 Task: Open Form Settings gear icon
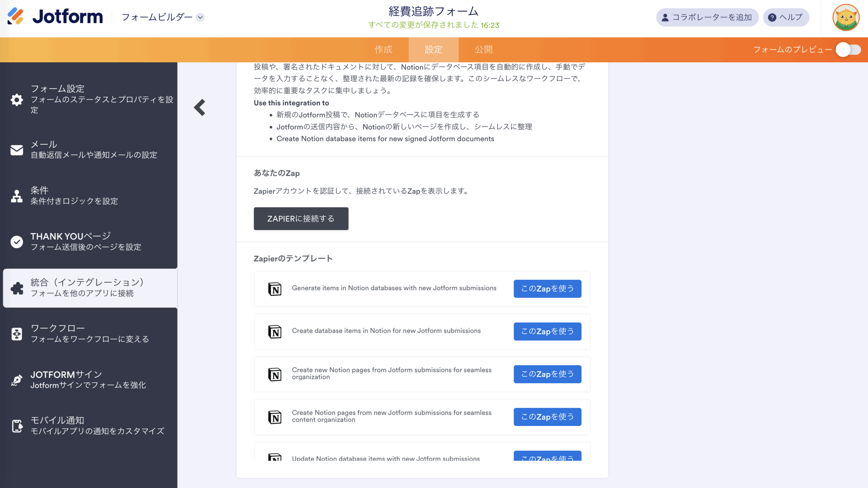17,100
